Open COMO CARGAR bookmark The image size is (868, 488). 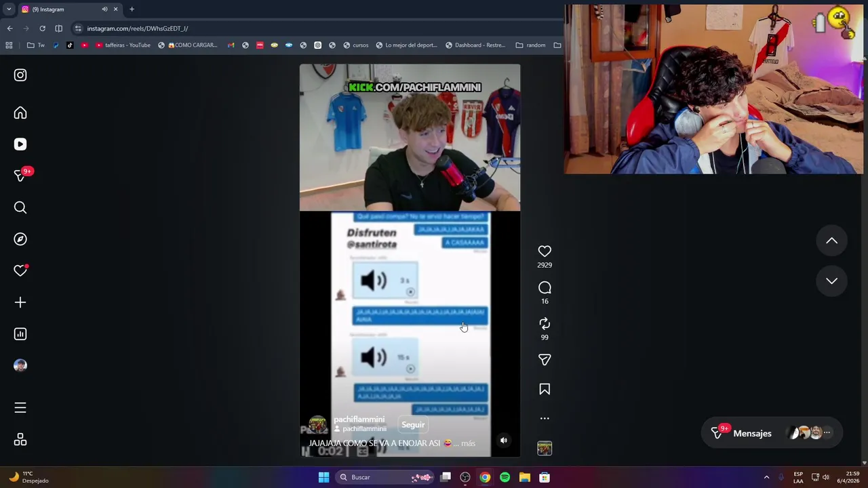188,45
